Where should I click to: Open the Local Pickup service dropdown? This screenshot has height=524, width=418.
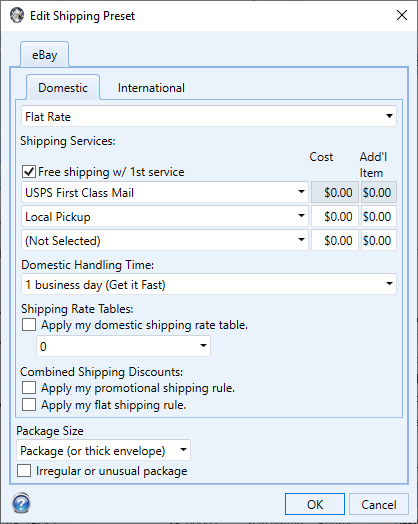click(x=165, y=216)
